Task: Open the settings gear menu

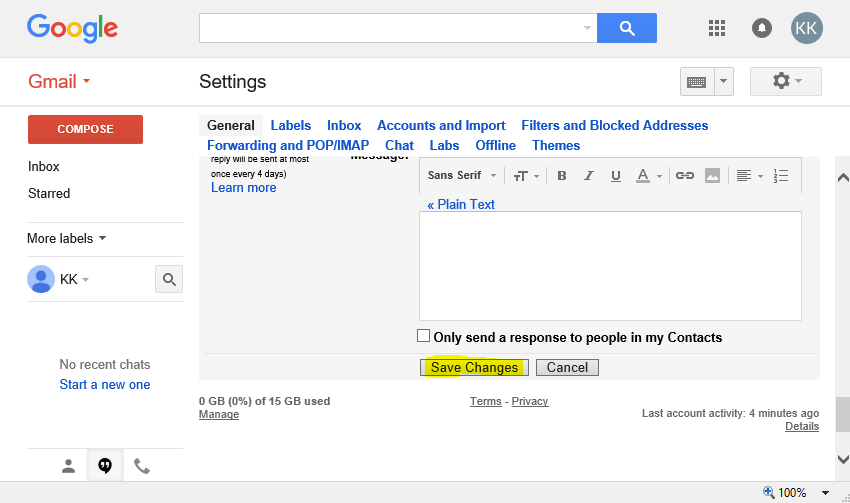Action: tap(785, 81)
